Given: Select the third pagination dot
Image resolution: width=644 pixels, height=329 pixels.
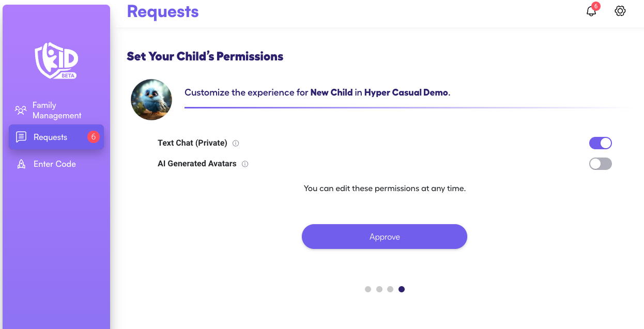Looking at the screenshot, I should click(390, 289).
